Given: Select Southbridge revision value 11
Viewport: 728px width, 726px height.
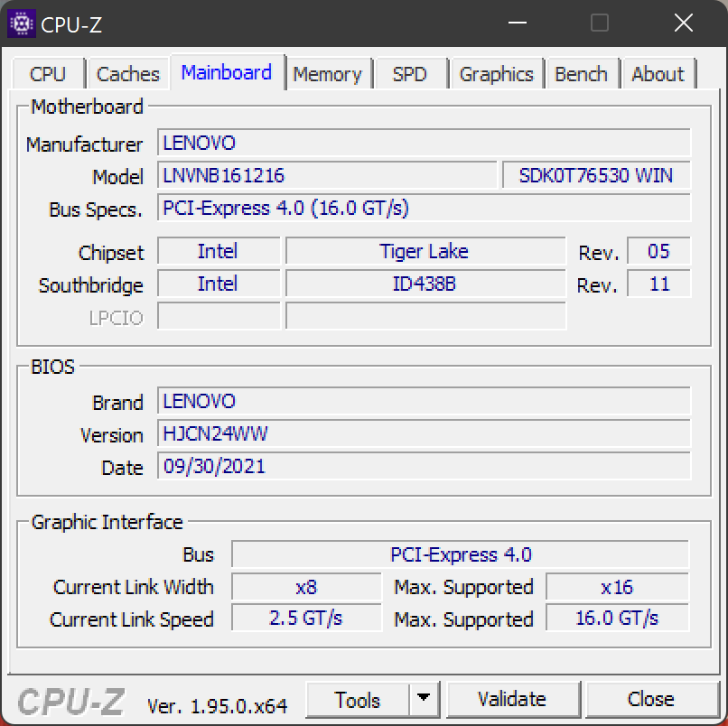Looking at the screenshot, I should click(658, 284).
